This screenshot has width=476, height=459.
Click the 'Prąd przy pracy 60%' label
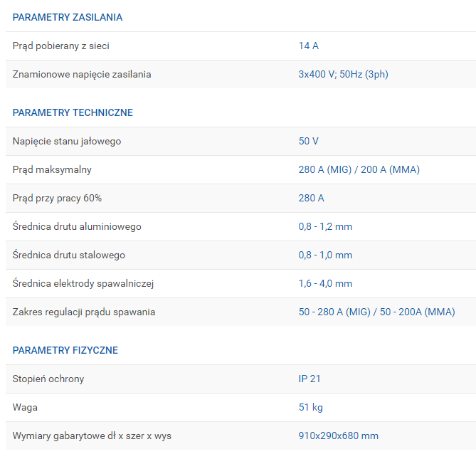pos(57,198)
